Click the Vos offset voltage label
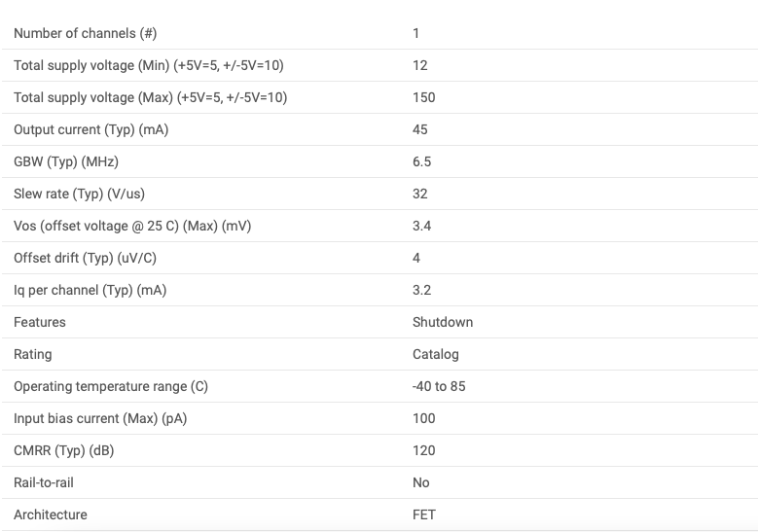 (132, 227)
